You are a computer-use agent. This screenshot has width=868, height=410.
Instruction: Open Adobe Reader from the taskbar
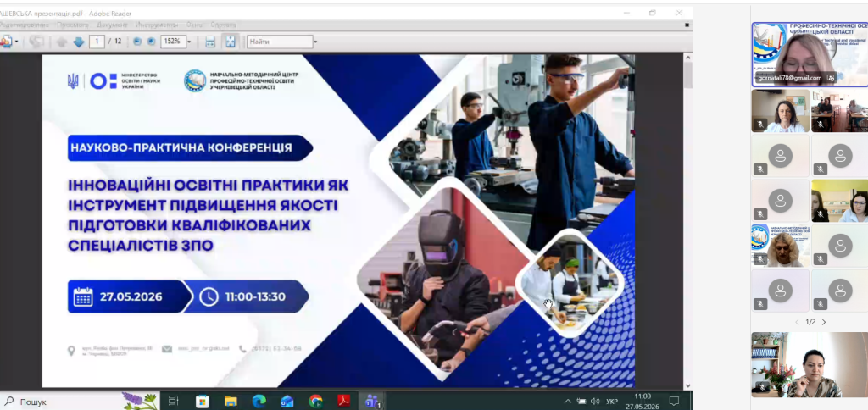tap(344, 402)
